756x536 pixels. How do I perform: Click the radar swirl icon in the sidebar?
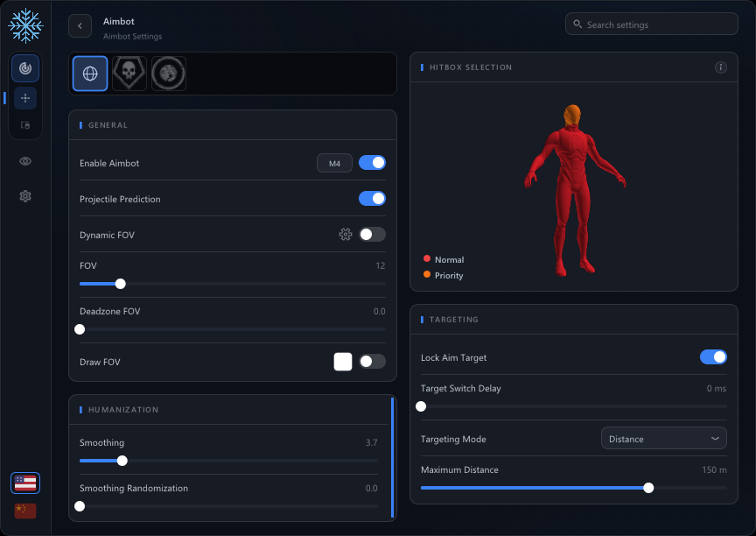tap(25, 68)
